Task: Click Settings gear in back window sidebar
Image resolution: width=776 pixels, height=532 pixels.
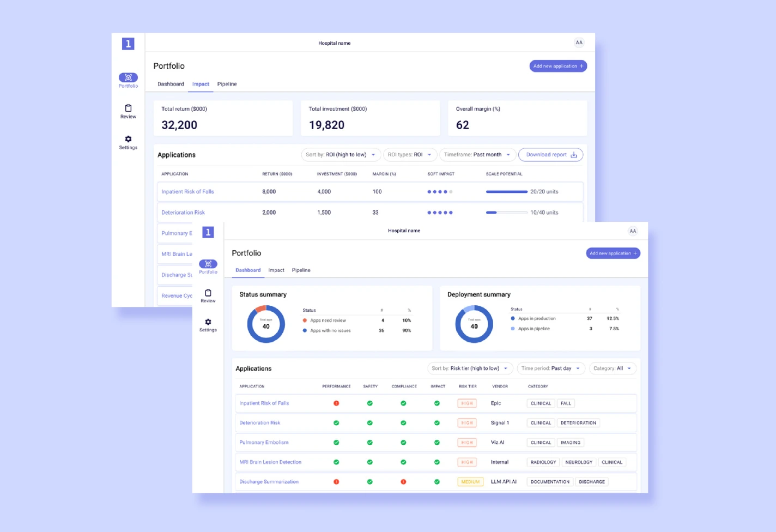Action: (128, 140)
